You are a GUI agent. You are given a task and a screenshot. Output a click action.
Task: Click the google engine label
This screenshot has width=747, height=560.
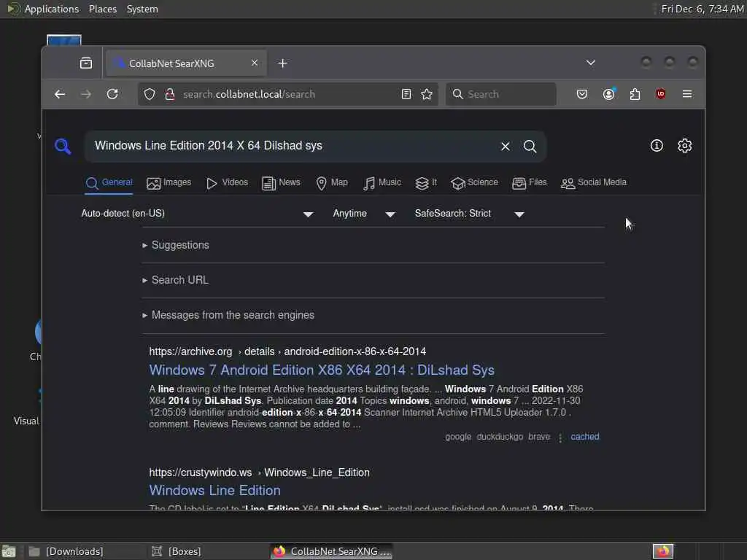458,437
